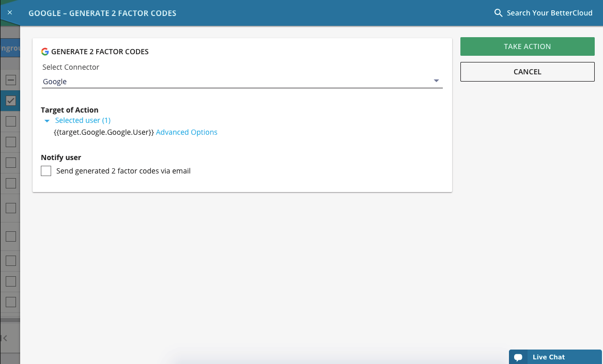Click the collapse chevron in the background sidebar
The width and height of the screenshot is (603, 364).
4,338
